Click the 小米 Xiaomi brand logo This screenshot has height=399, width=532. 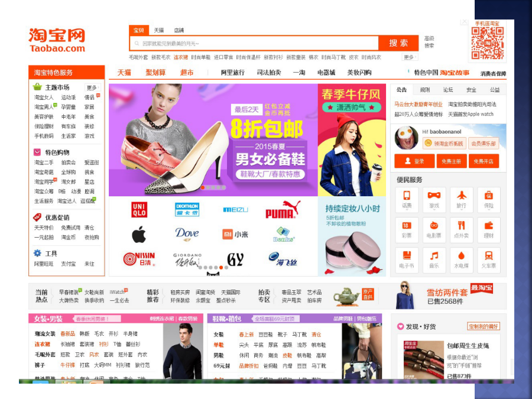[x=235, y=234]
